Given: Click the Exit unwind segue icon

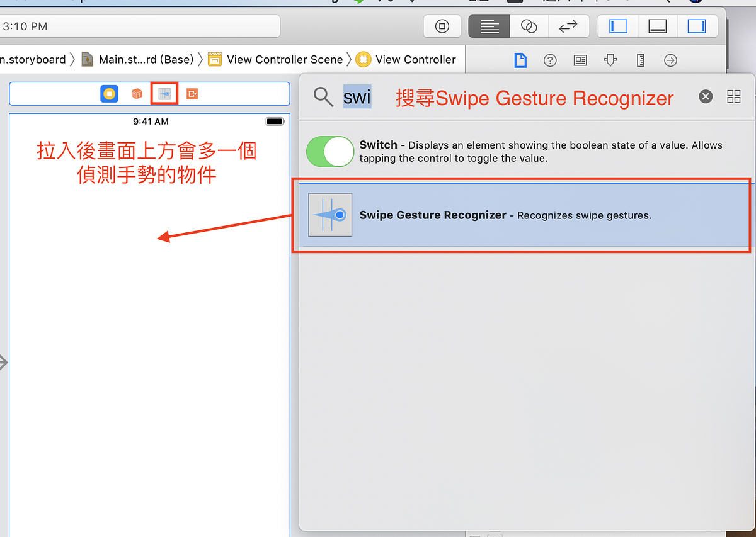Looking at the screenshot, I should (192, 93).
